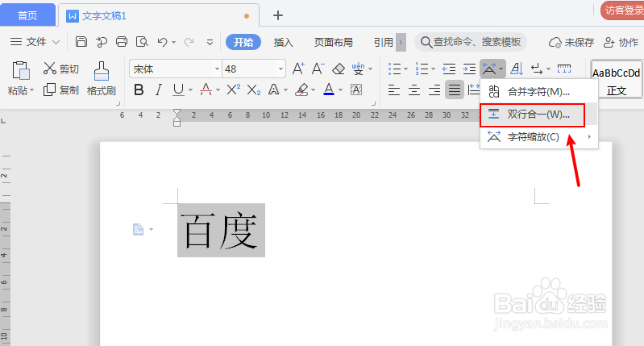Viewport: 644px width, 346px height.
Task: Click the Paste clipboard icon
Action: coord(20,71)
